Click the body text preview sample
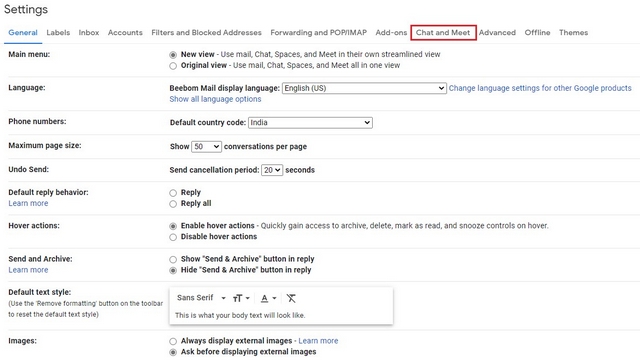This screenshot has height=360, width=640. 240,316
